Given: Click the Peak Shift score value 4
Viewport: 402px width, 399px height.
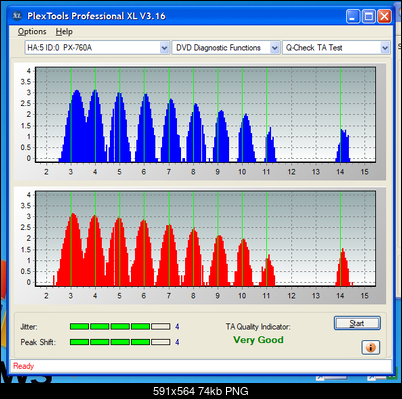Looking at the screenshot, I should 177,342.
